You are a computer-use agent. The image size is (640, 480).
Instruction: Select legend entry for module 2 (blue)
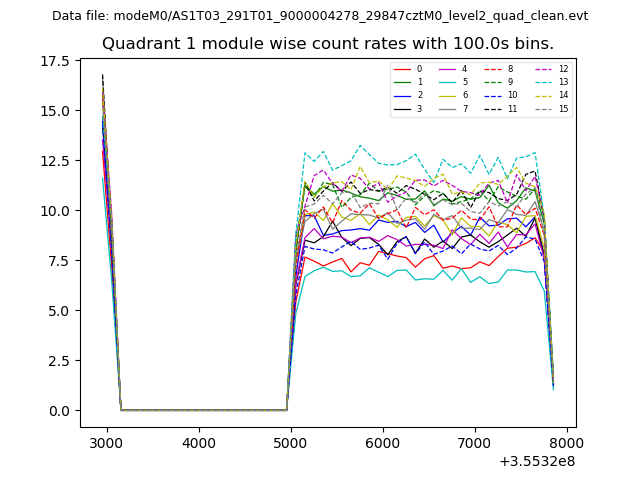coord(402,95)
